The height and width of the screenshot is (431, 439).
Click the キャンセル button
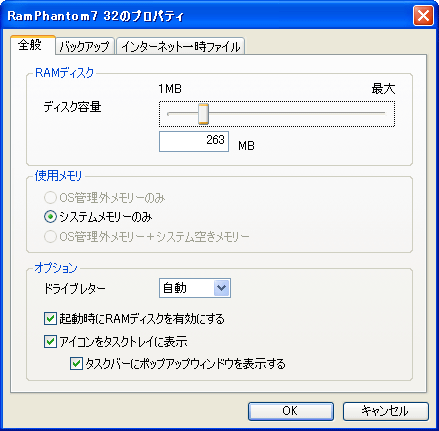click(x=385, y=411)
